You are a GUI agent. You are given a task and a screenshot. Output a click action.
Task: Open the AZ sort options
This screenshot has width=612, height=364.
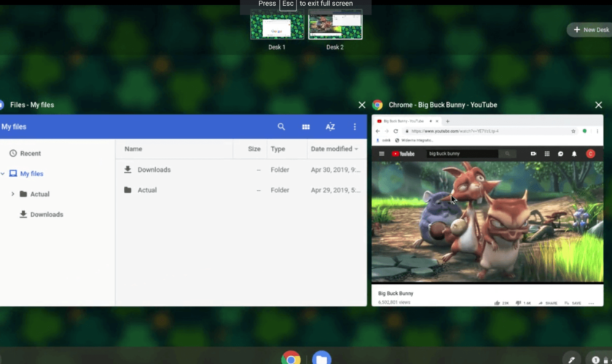[330, 127]
